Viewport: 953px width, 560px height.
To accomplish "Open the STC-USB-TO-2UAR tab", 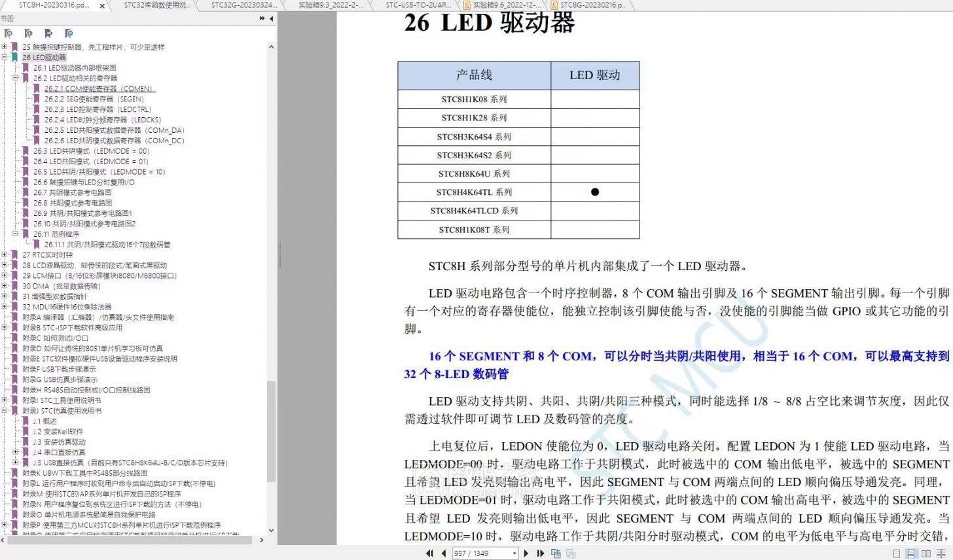I will point(418,5).
